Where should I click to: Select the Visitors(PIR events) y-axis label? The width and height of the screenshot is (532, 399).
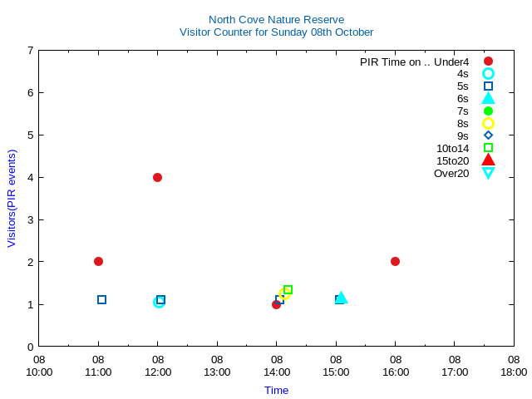(12, 198)
